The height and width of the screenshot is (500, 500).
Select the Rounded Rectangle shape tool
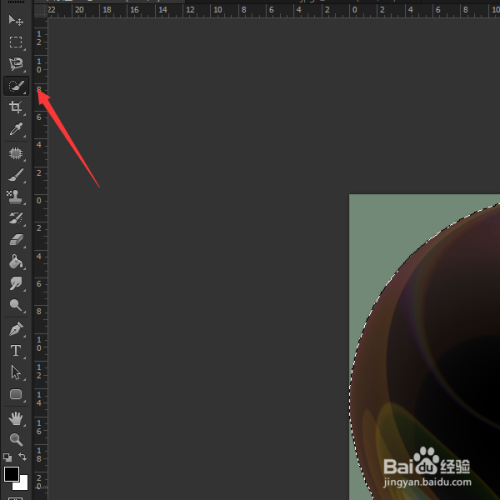16,394
